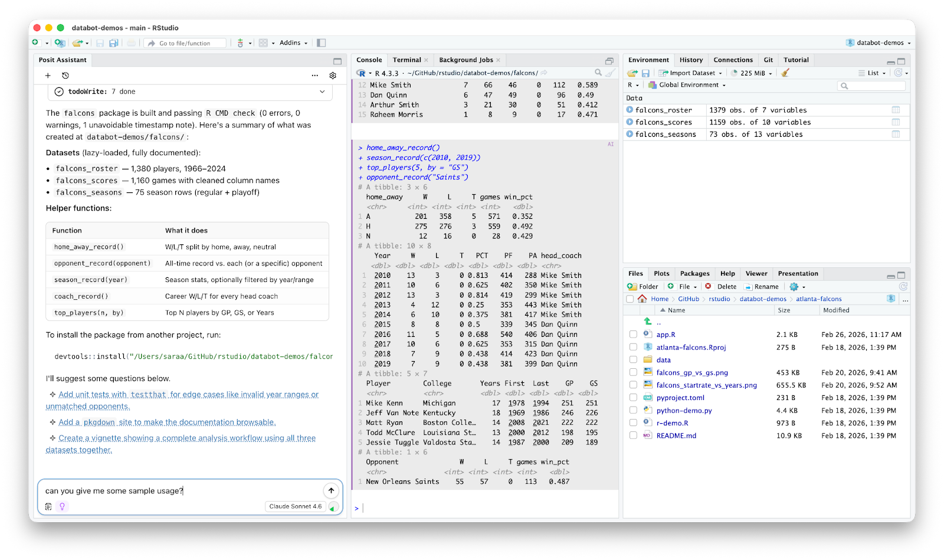The height and width of the screenshot is (560, 944).
Task: Check the app.R file checkbox
Action: 633,335
